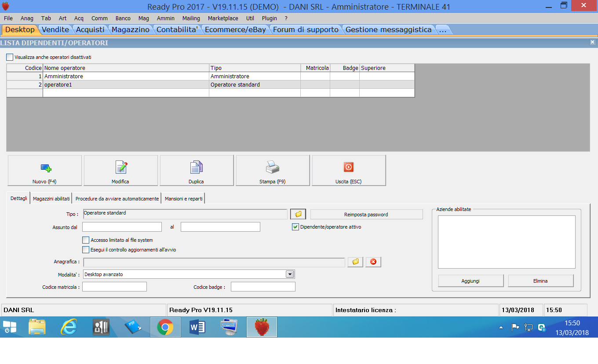The height and width of the screenshot is (364, 598).
Task: Click Elimina button under Aziende abilitate
Action: (541, 281)
